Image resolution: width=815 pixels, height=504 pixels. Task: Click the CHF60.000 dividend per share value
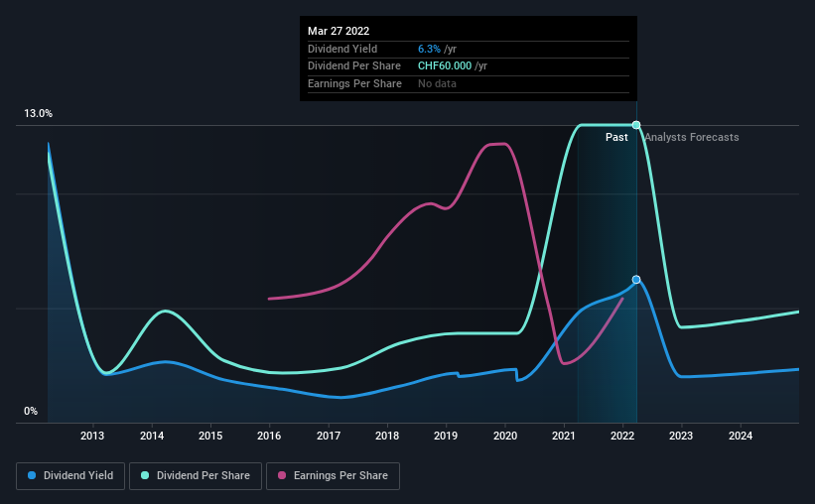click(x=445, y=66)
